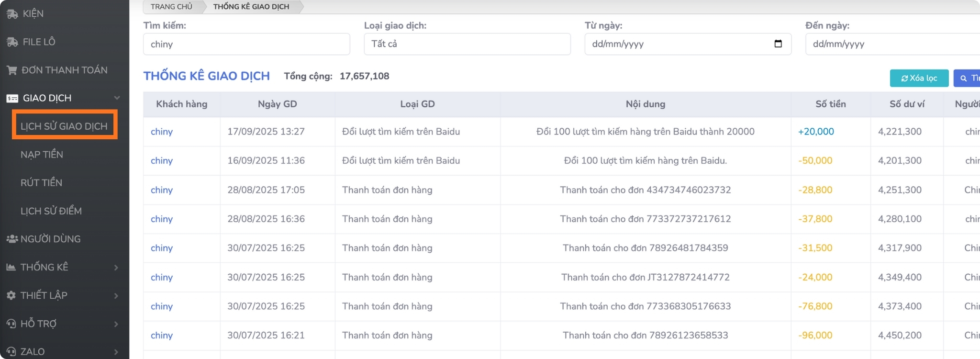980x359 pixels.
Task: Open the TRANG CHỦ breadcrumb link
Action: click(171, 7)
